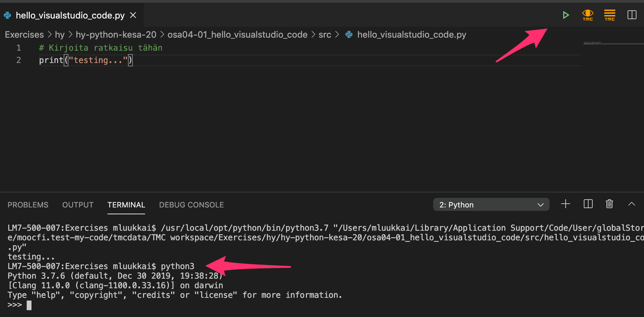Open the "2: Python" terminal selector dropdown
This screenshot has width=644, height=317.
pyautogui.click(x=491, y=205)
